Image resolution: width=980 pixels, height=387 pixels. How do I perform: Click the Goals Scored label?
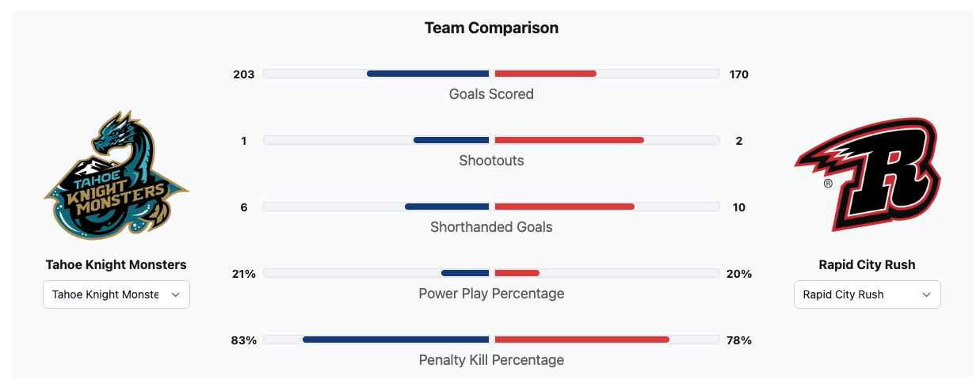[x=491, y=94]
